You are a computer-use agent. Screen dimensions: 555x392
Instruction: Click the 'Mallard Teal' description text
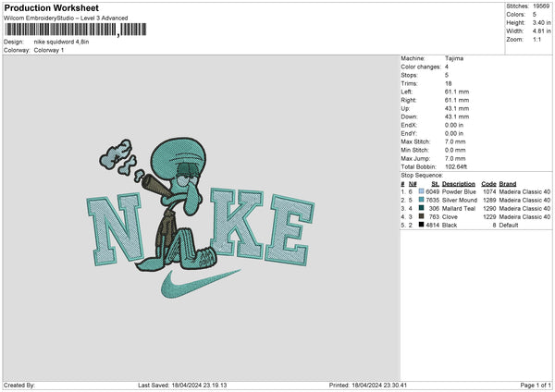click(x=459, y=208)
